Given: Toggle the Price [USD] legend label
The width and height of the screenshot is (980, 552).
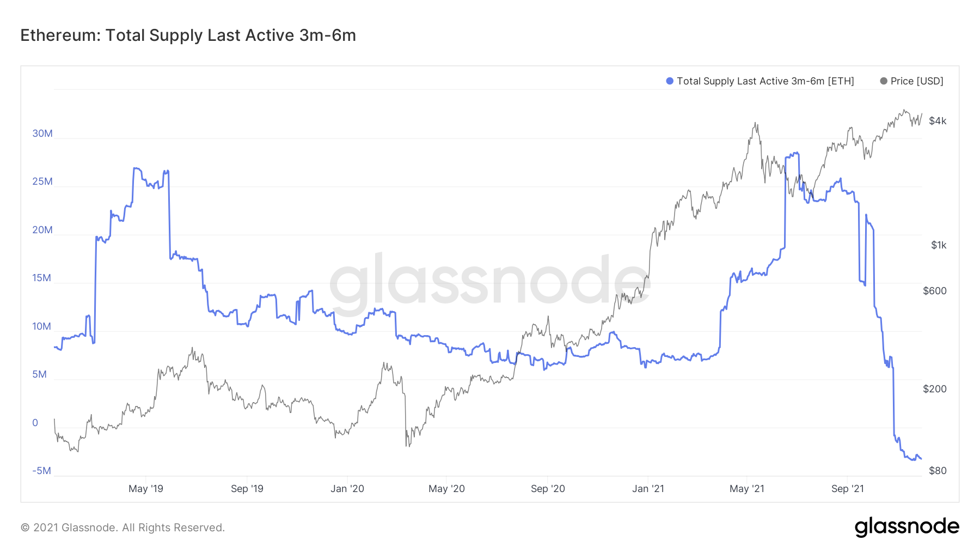Looking at the screenshot, I should coord(917,81).
